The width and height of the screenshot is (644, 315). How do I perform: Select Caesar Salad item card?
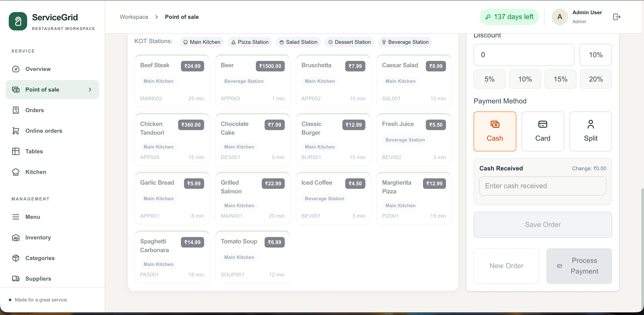click(x=414, y=81)
